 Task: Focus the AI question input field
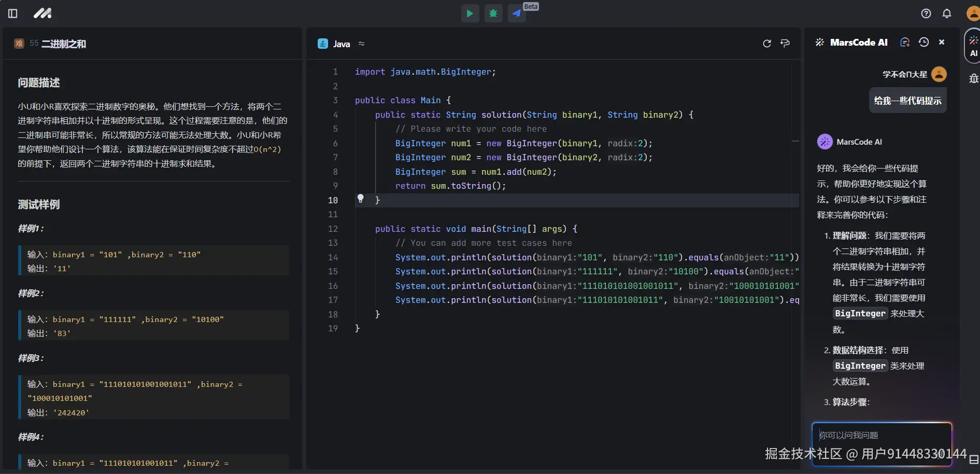pos(882,436)
